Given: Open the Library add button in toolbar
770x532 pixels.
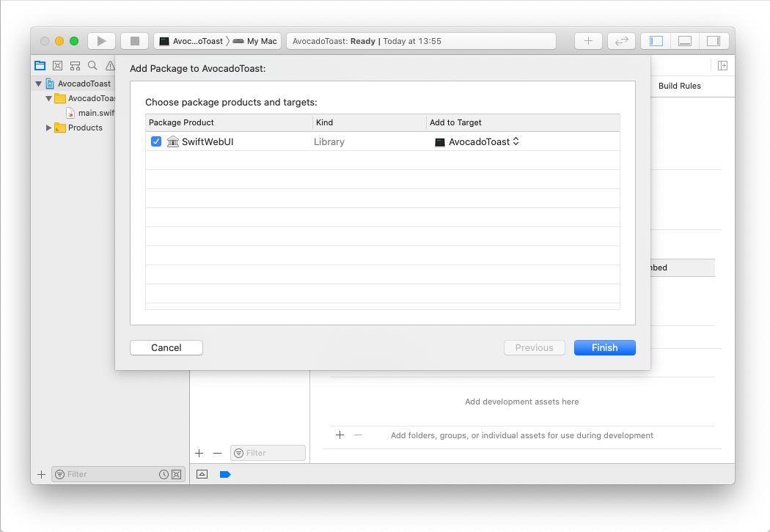Looking at the screenshot, I should click(588, 41).
